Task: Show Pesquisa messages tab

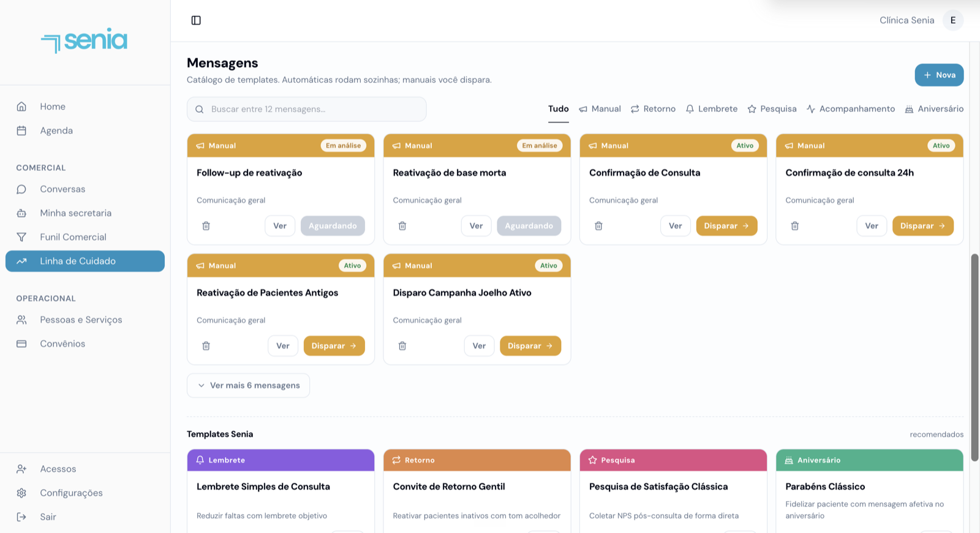Action: [x=772, y=109]
